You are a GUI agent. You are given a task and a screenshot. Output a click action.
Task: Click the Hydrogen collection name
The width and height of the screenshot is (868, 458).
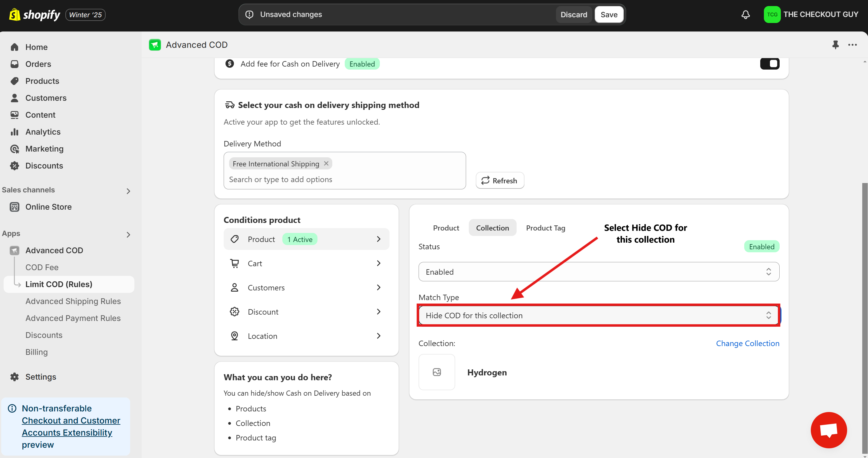point(487,372)
